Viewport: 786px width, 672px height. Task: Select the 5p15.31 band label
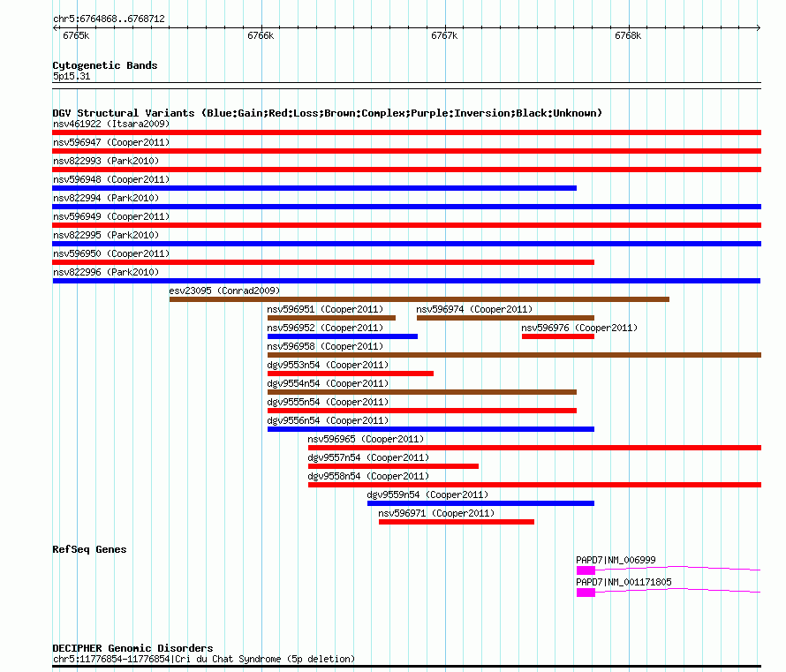(x=72, y=76)
